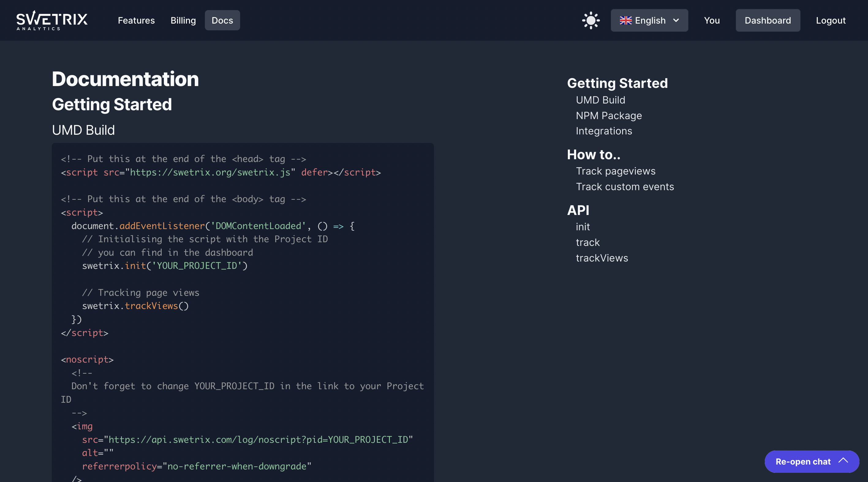Open the track API reference
Image resolution: width=868 pixels, height=482 pixels.
tap(588, 242)
